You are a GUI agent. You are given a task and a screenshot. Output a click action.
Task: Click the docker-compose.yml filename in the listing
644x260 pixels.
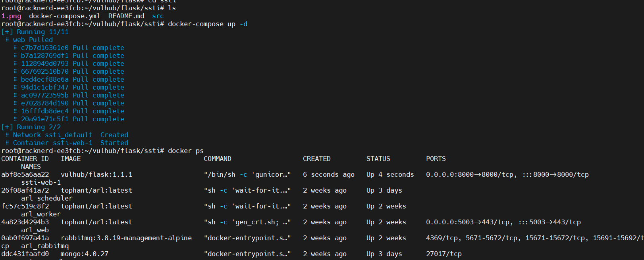[64, 16]
